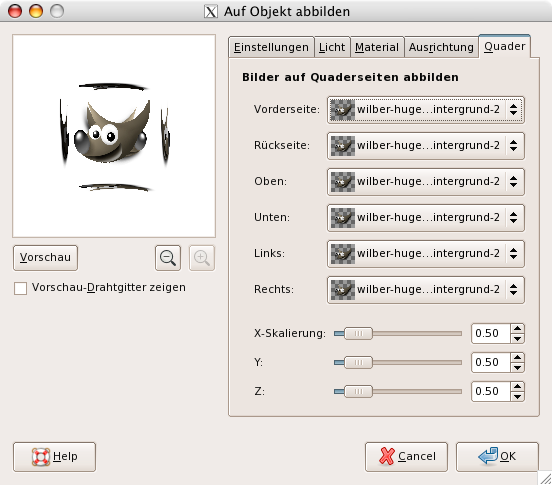Increase Y scale value with up arrow

[x=517, y=358]
